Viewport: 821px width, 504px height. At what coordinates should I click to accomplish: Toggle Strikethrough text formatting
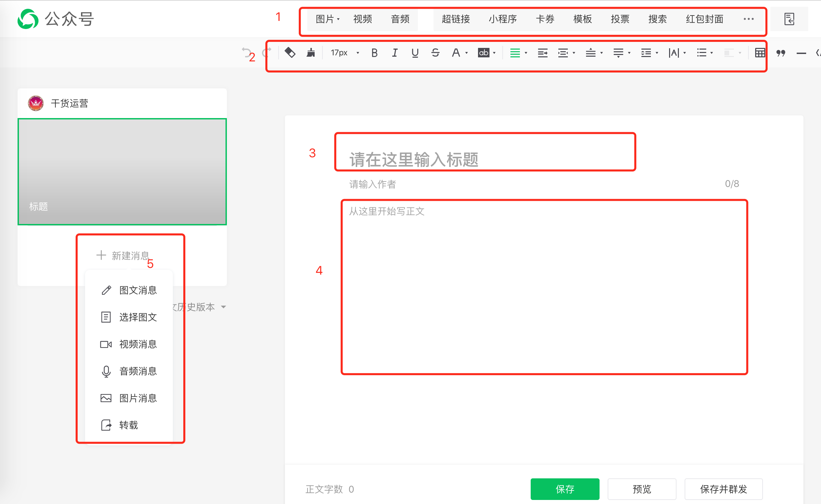(435, 53)
